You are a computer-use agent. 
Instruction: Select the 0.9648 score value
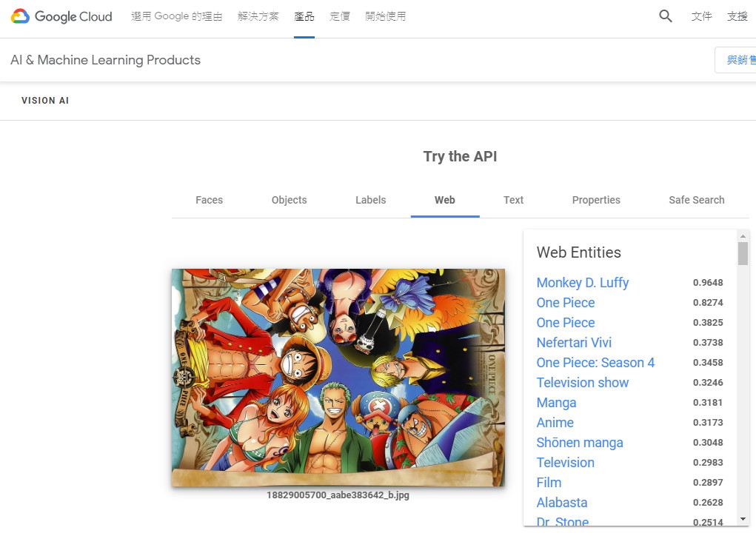[708, 283]
